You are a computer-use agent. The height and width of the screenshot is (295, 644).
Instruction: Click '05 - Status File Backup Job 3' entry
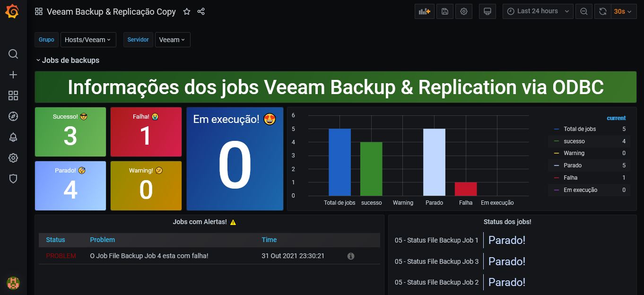point(436,261)
